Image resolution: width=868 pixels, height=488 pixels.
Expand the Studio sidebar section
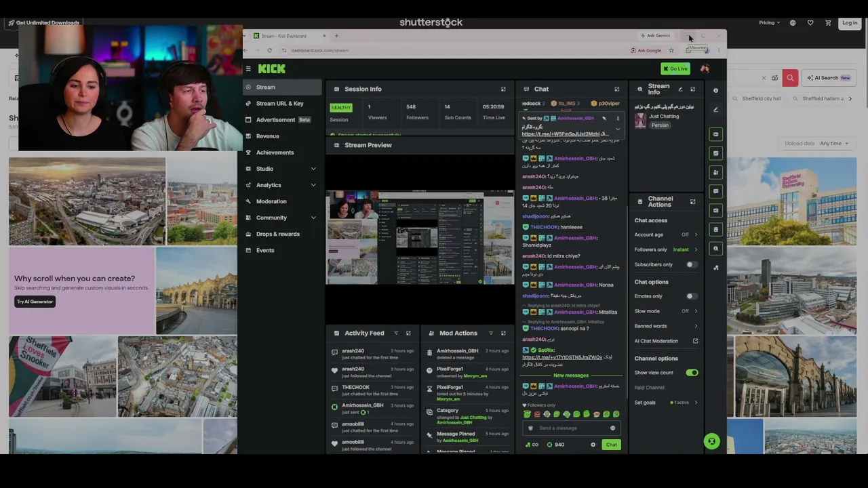pyautogui.click(x=313, y=169)
